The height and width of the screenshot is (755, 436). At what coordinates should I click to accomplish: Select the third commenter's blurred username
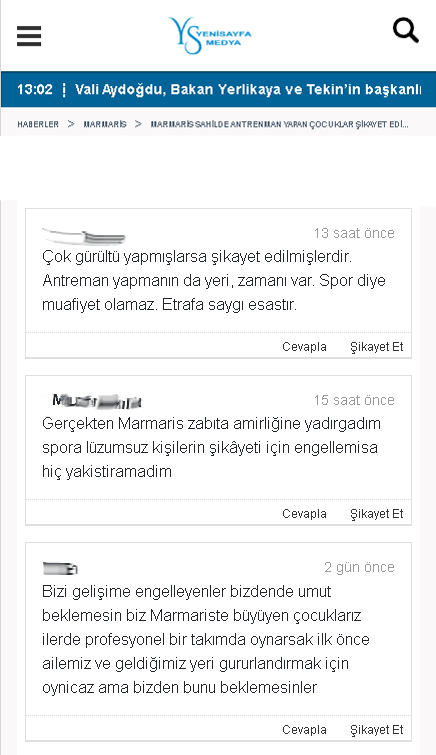pos(60,568)
